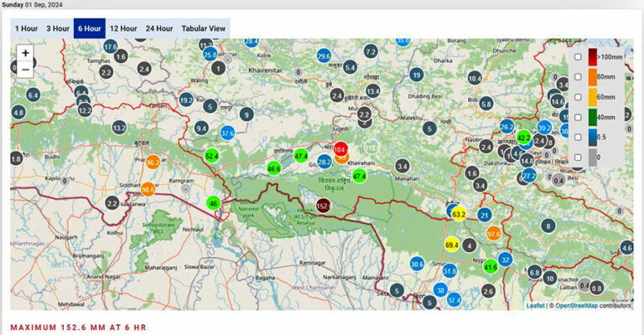The image size is (644, 335).
Task: Click the green 41.6 rainfall marker
Action: click(x=490, y=267)
